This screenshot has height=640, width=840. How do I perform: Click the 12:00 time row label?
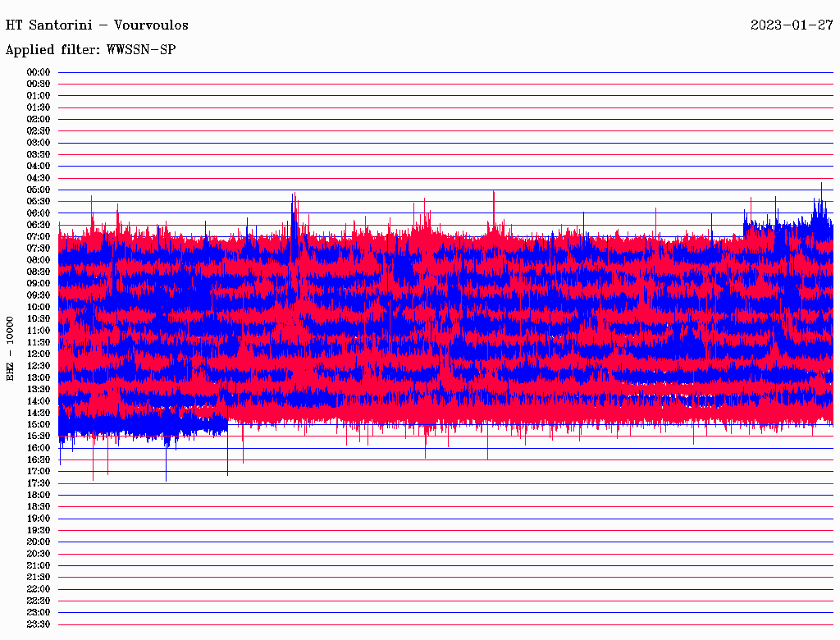click(39, 354)
